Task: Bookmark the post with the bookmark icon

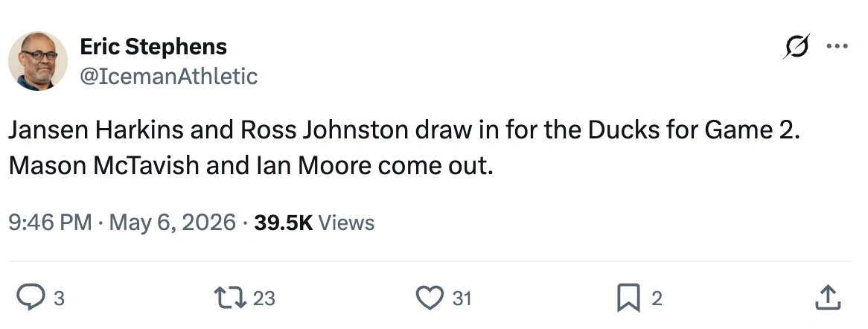Action: [x=628, y=298]
